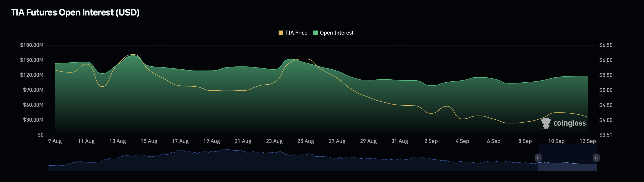The height and width of the screenshot is (182, 644).
Task: Click the $4.50 right axis label
Action: click(606, 105)
